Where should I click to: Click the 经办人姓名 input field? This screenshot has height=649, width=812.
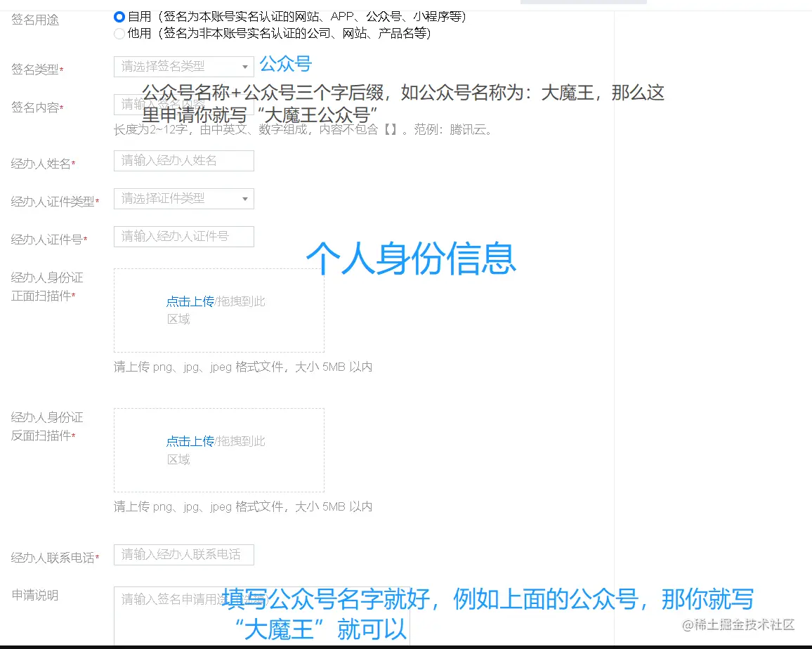click(183, 161)
